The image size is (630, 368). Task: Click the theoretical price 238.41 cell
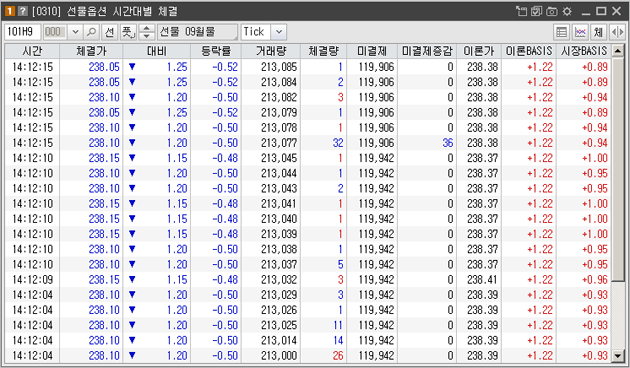tap(479, 280)
